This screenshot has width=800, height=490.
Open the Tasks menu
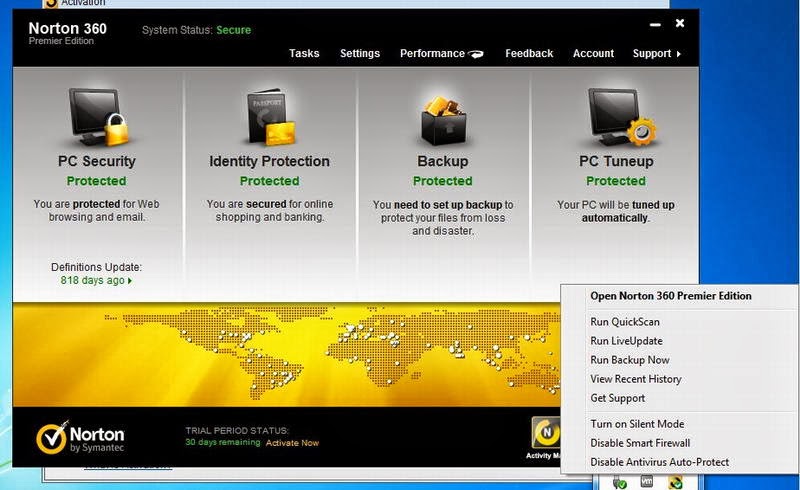[304, 54]
